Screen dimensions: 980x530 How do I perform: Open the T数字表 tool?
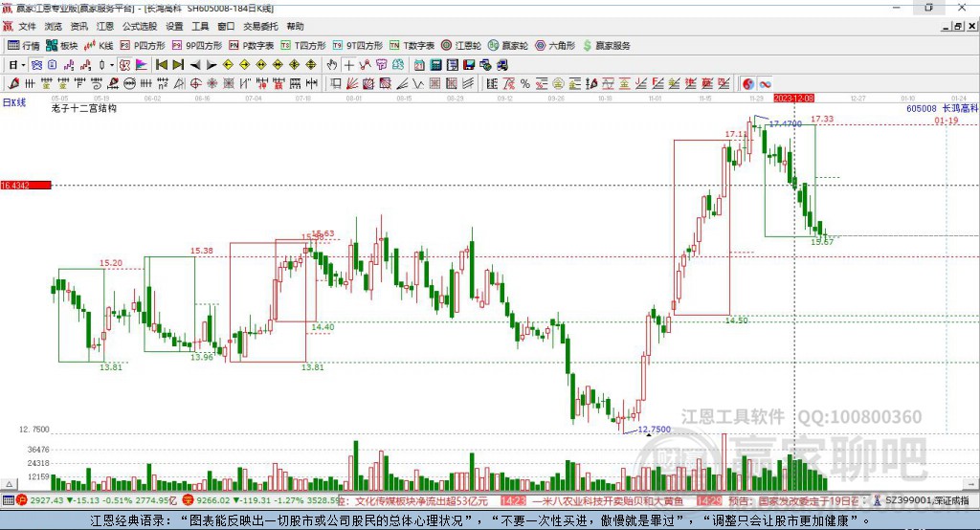tap(412, 46)
